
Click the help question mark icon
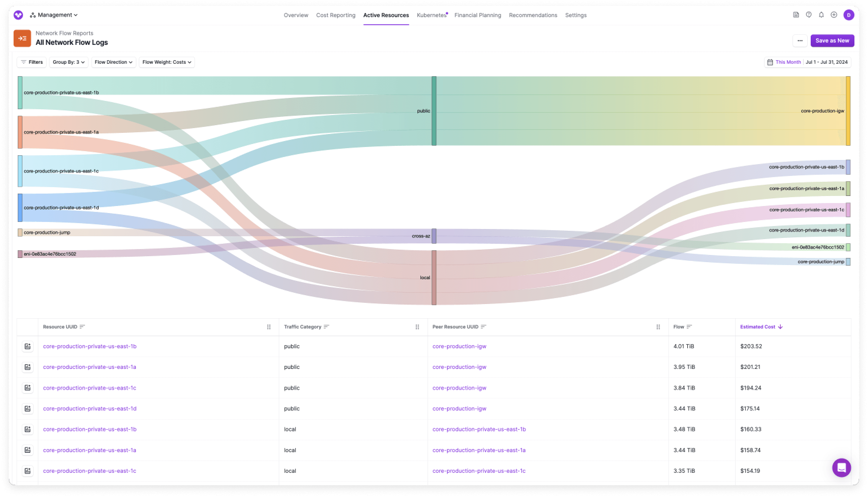[809, 15]
